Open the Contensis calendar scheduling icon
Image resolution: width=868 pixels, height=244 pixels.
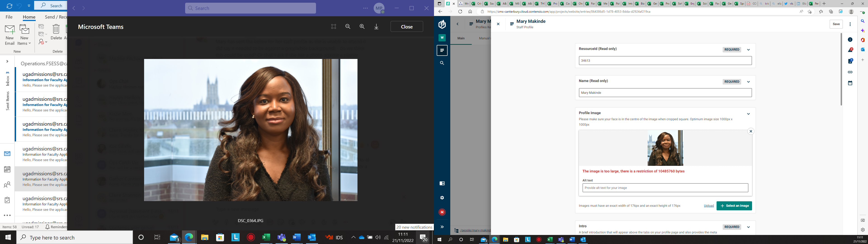tap(850, 83)
